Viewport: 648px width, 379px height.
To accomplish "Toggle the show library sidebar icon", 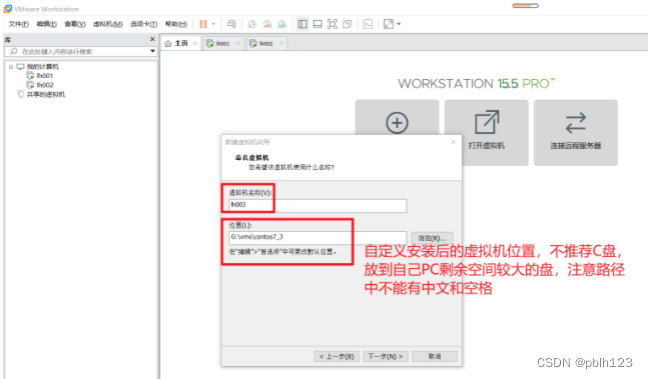I will [303, 24].
